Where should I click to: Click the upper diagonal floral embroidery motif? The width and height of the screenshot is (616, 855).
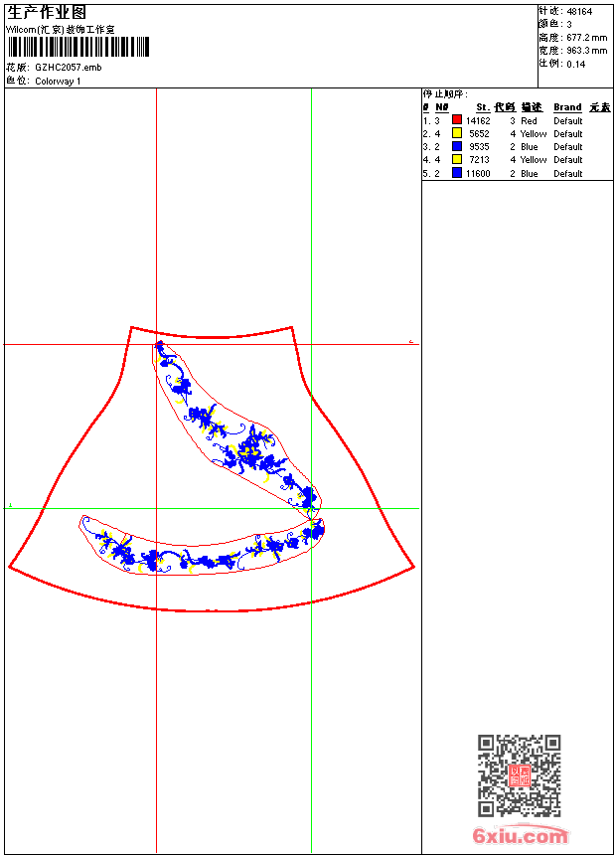point(237,430)
